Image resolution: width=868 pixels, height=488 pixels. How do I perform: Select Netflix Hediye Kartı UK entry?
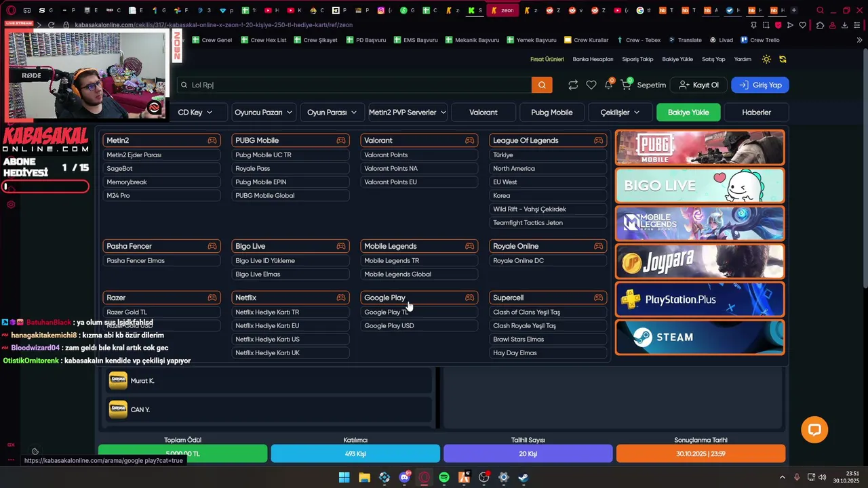click(290, 353)
